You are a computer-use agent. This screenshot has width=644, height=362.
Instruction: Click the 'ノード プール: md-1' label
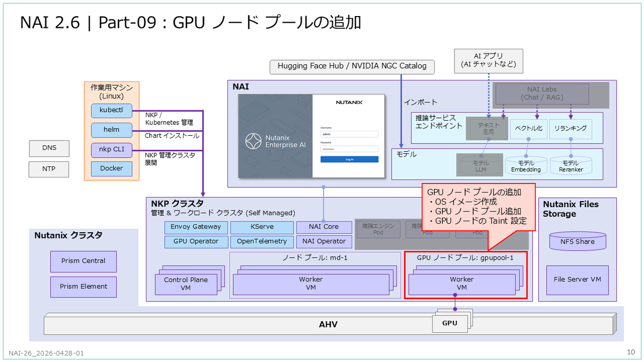tap(314, 258)
